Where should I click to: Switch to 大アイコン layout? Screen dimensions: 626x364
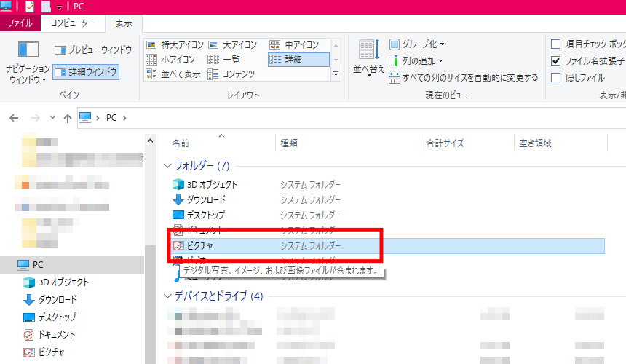point(233,45)
